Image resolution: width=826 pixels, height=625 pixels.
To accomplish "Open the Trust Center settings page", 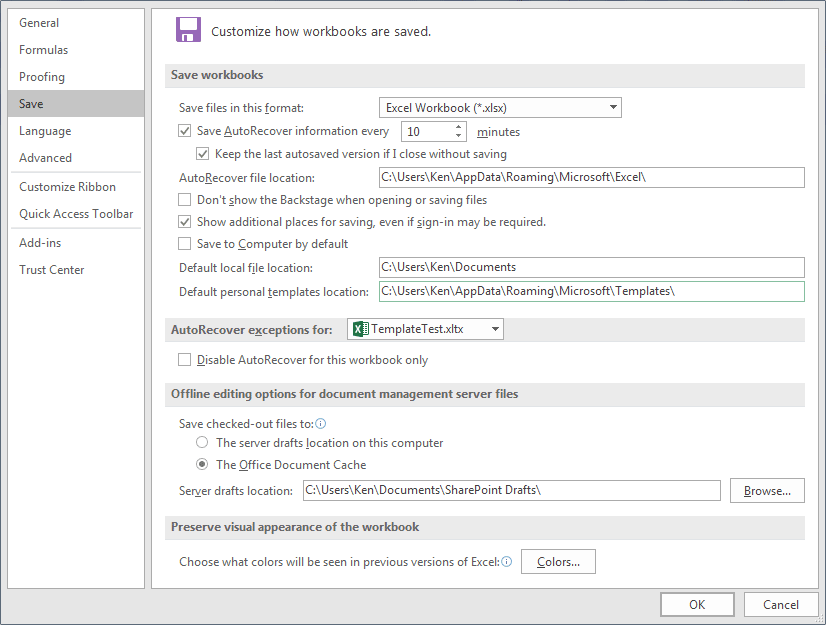I will tap(51, 269).
